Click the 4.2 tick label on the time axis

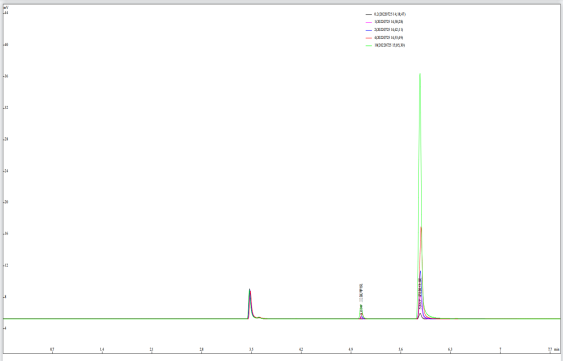[x=301, y=349]
